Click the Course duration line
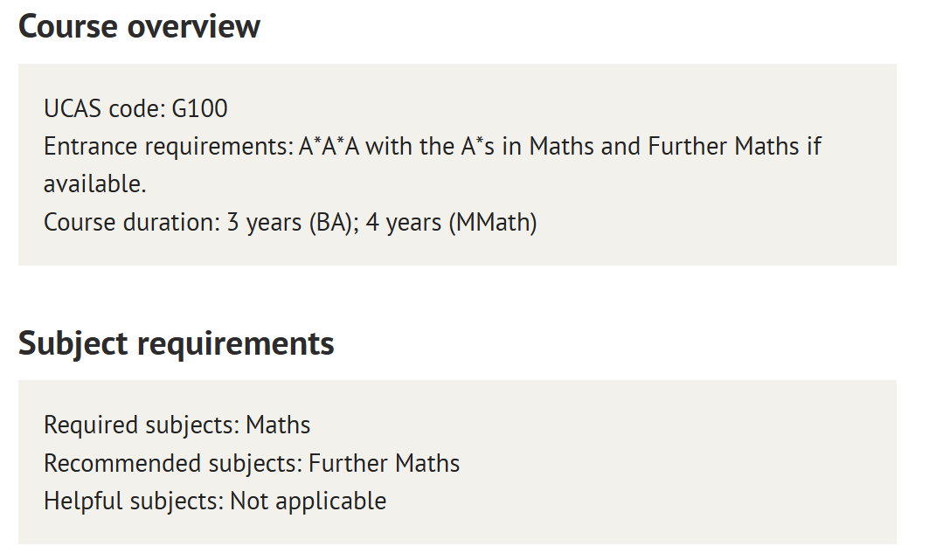Viewport: 936px width, 560px height. click(x=290, y=223)
